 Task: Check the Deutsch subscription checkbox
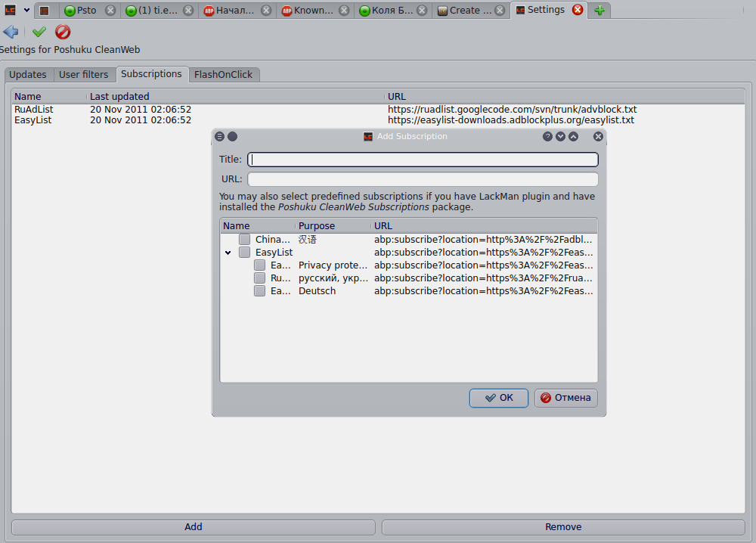click(x=259, y=291)
